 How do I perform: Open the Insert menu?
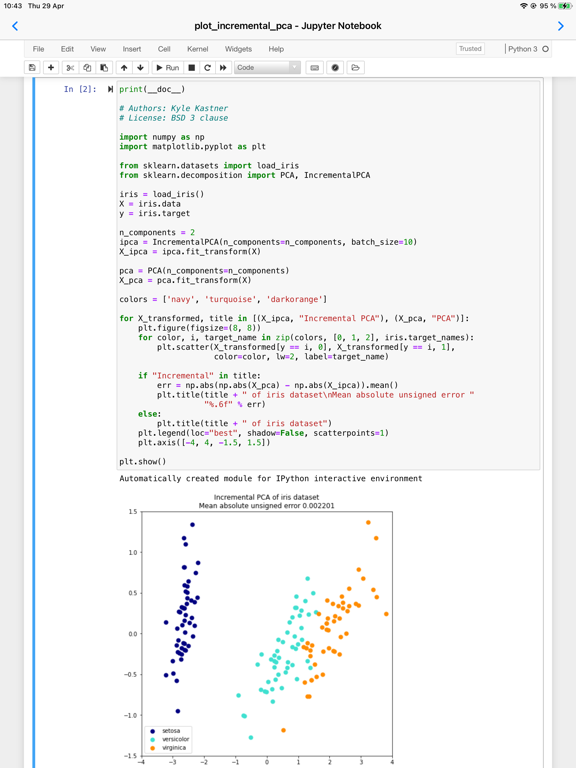pyautogui.click(x=132, y=49)
